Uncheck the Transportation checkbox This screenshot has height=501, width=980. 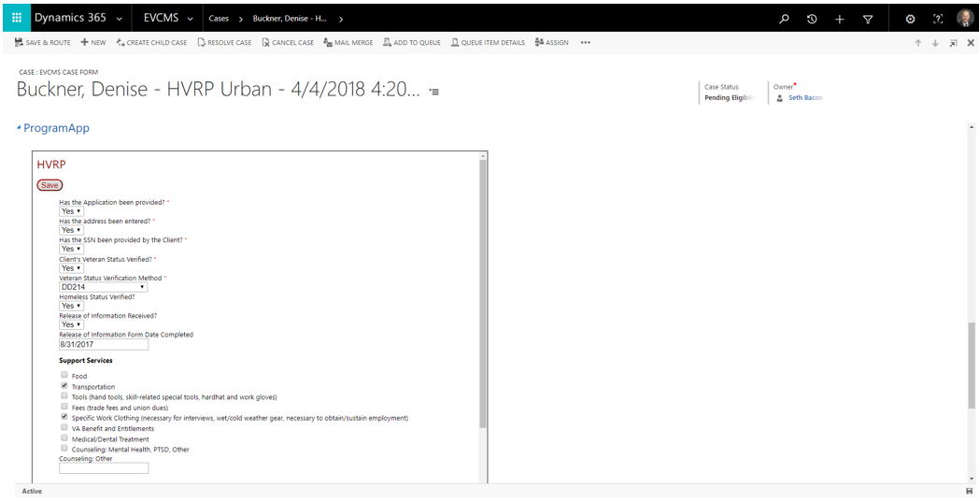tap(64, 385)
